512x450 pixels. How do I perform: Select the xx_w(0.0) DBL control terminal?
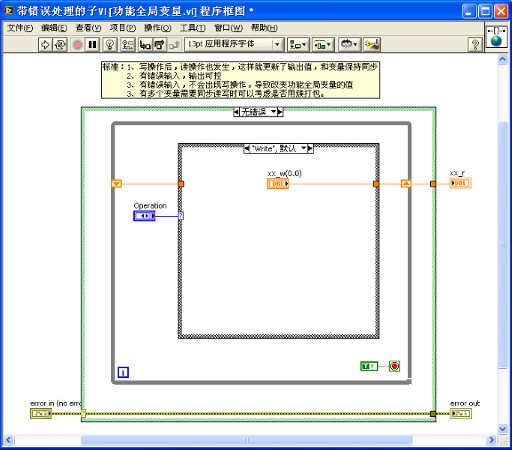(x=278, y=184)
